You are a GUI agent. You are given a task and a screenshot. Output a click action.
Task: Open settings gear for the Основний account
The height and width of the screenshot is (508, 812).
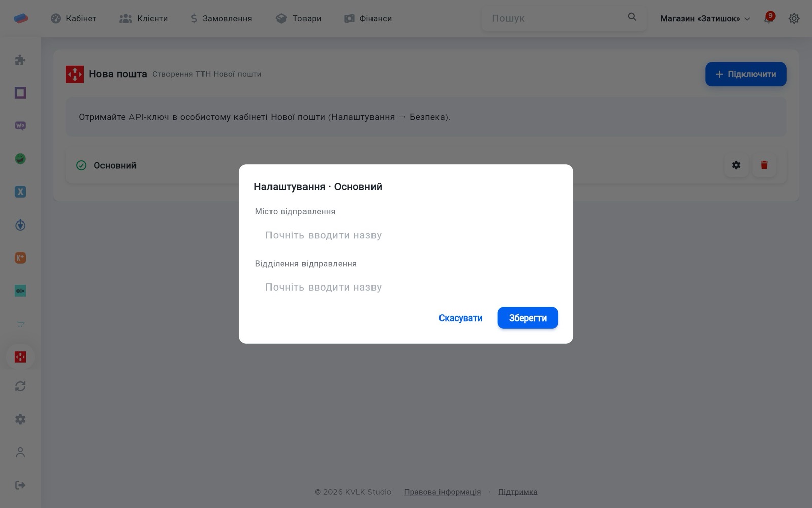coord(736,165)
